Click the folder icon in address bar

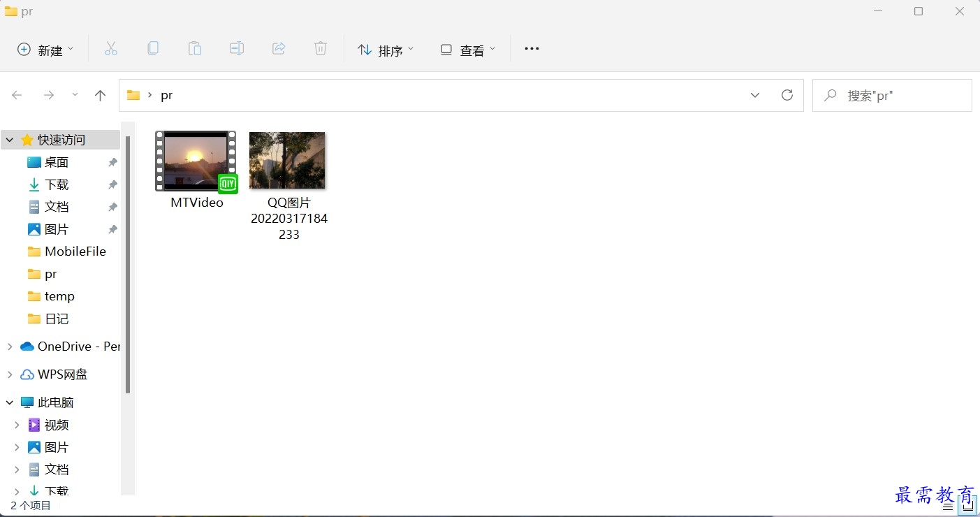133,95
